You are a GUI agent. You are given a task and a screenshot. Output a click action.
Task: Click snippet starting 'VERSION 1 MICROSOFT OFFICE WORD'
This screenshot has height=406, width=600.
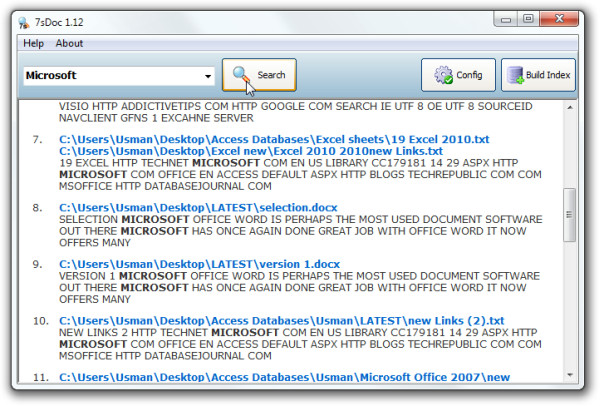pos(299,287)
